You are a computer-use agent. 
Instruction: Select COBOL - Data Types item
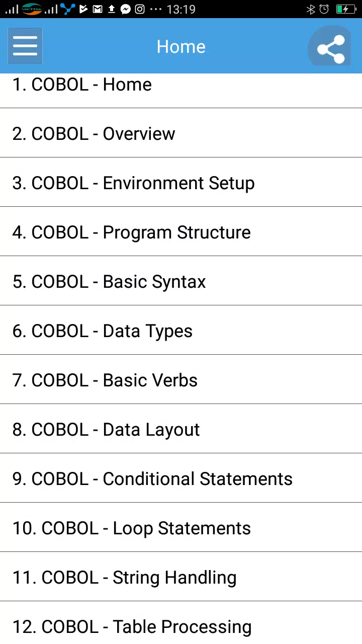pos(181,330)
